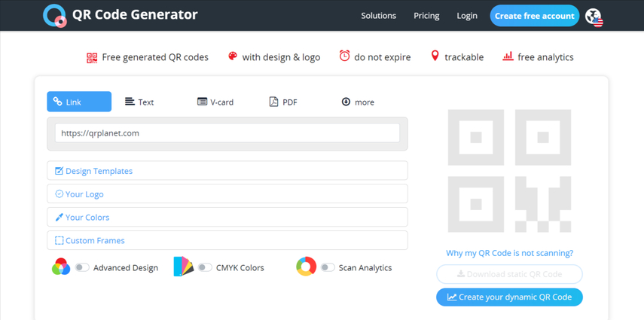Click the Create free account button
The height and width of the screenshot is (320, 644).
[534, 16]
